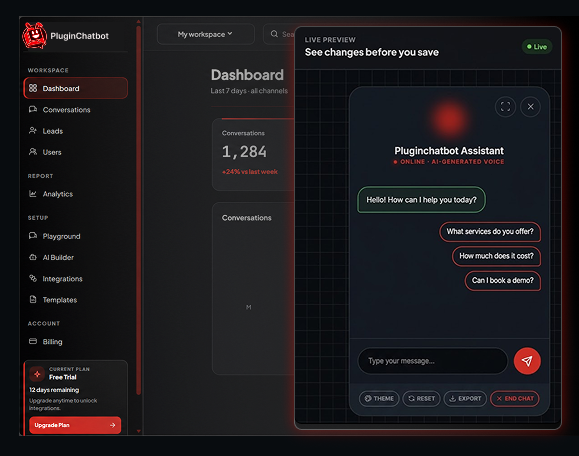Click the 'Type your message' input field
Image resolution: width=579 pixels, height=456 pixels.
(x=433, y=361)
